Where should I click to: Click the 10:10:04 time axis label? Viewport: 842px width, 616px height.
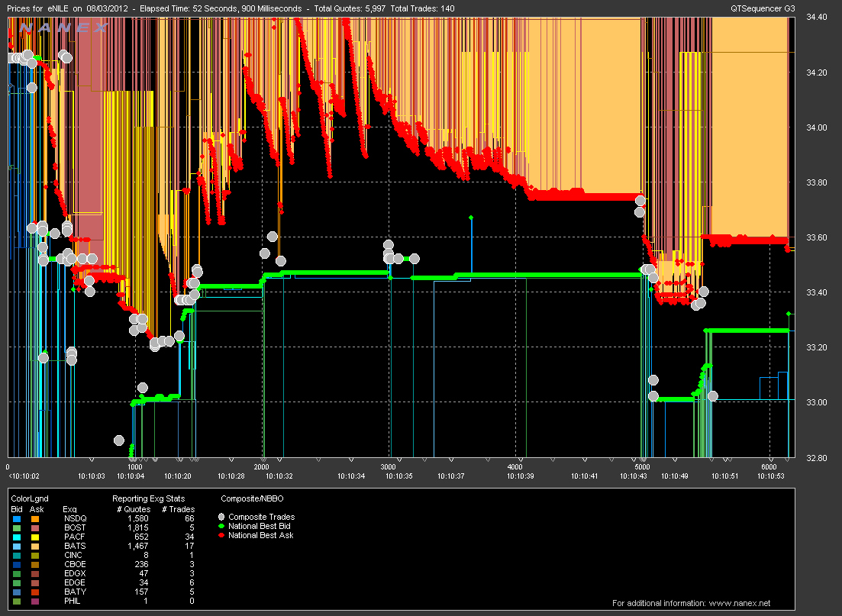[131, 476]
